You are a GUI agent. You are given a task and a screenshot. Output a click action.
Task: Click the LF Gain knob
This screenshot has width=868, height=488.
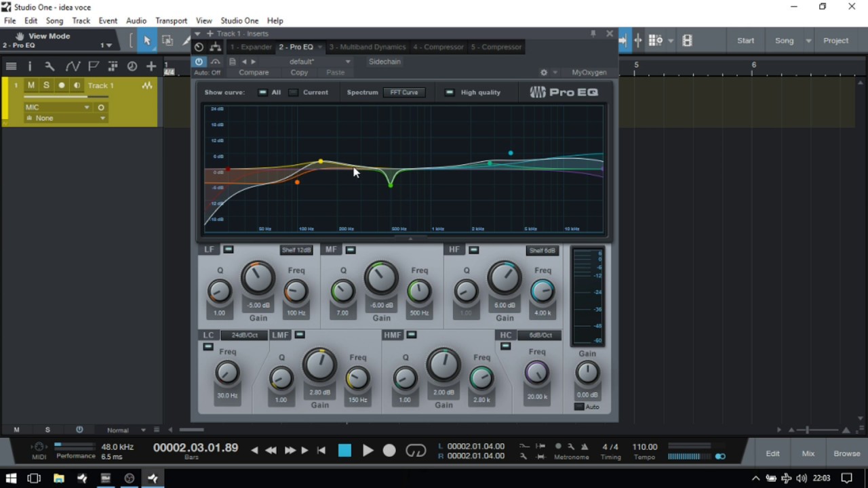point(258,278)
